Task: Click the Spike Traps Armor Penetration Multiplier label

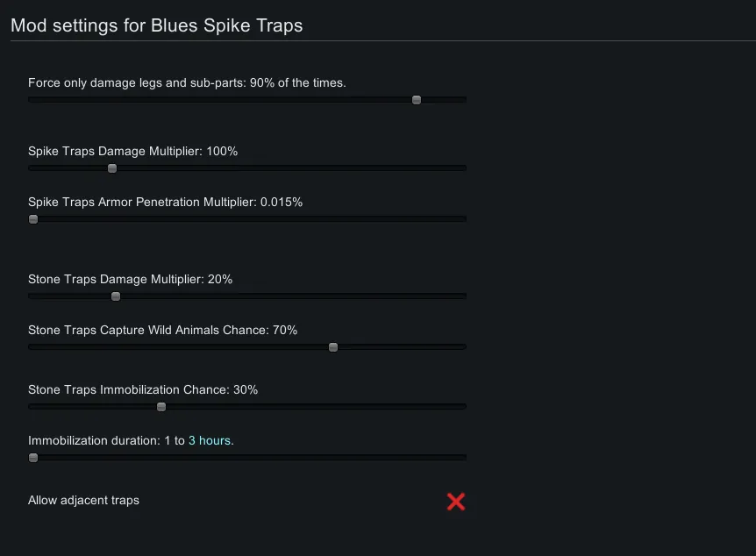Action: click(x=165, y=203)
